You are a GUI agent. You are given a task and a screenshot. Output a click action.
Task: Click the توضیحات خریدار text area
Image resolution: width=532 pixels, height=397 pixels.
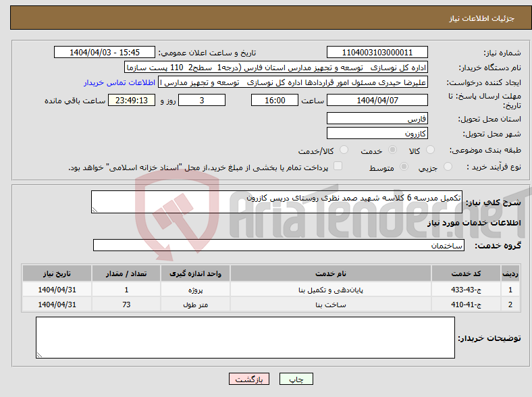coord(245,338)
